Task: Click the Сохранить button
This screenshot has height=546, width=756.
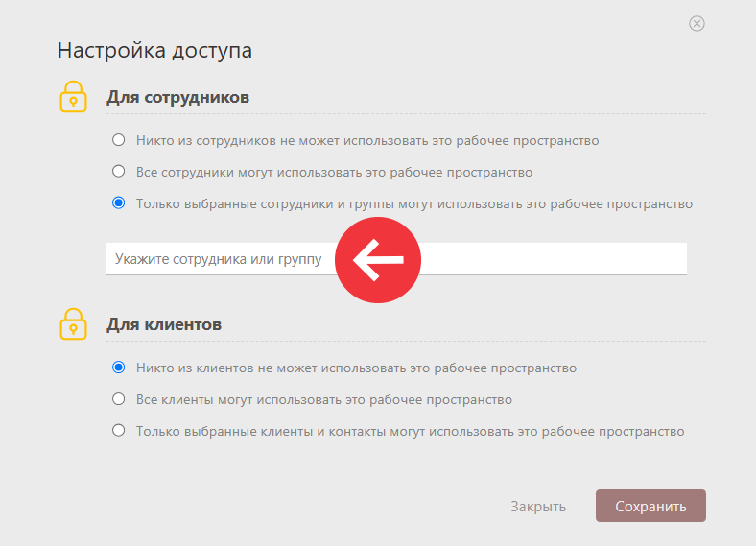Action: click(650, 506)
